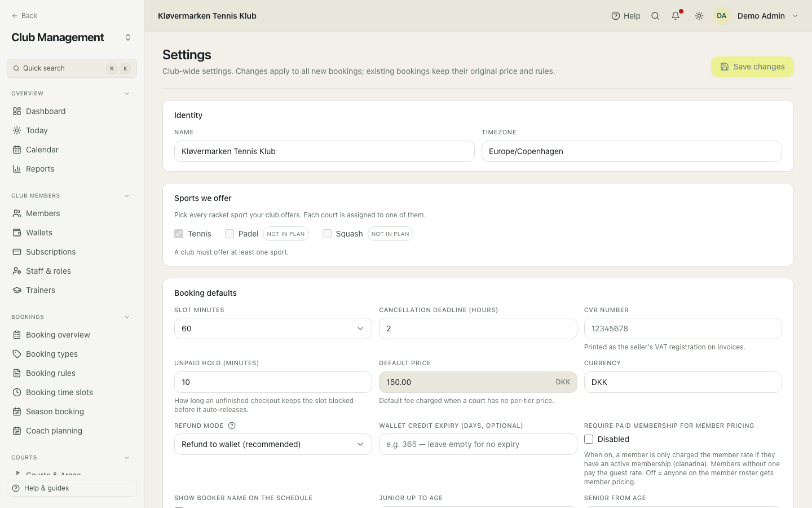Toggle theme with the sun icon
812x508 pixels.
coord(699,16)
